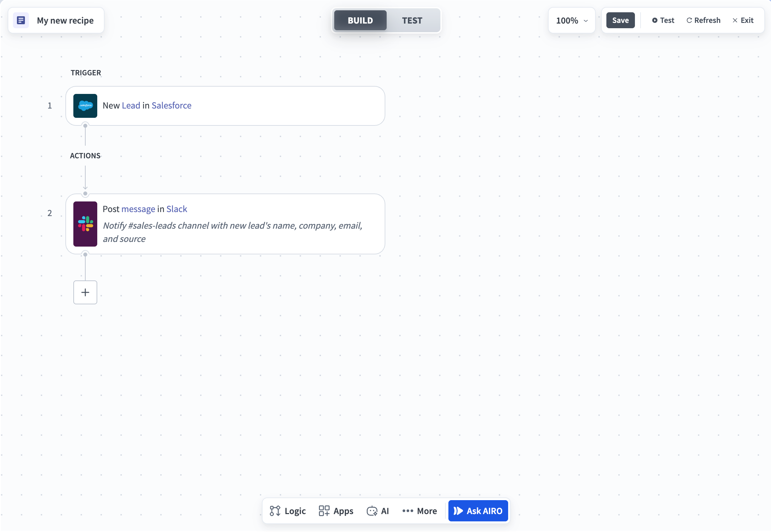
Task: Open the Salesforce app icon in step 1
Action: click(x=85, y=106)
